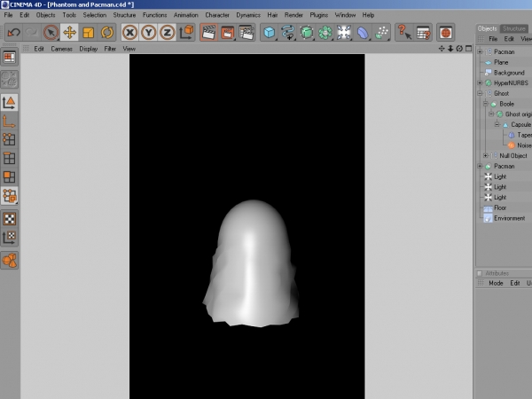Open the viewport Display menu

pyautogui.click(x=88, y=49)
